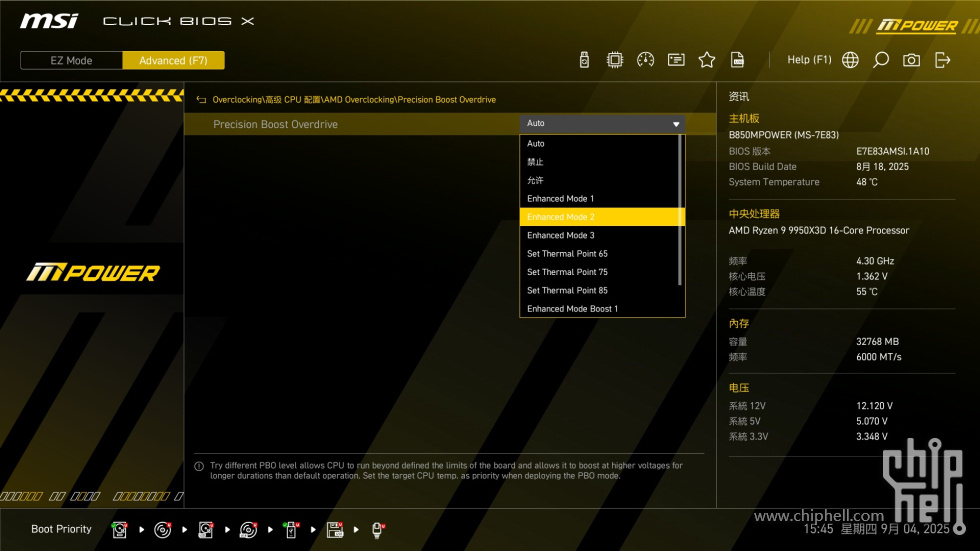This screenshot has width=980, height=551.
Task: Take a screenshot with the camera icon
Action: tap(911, 60)
